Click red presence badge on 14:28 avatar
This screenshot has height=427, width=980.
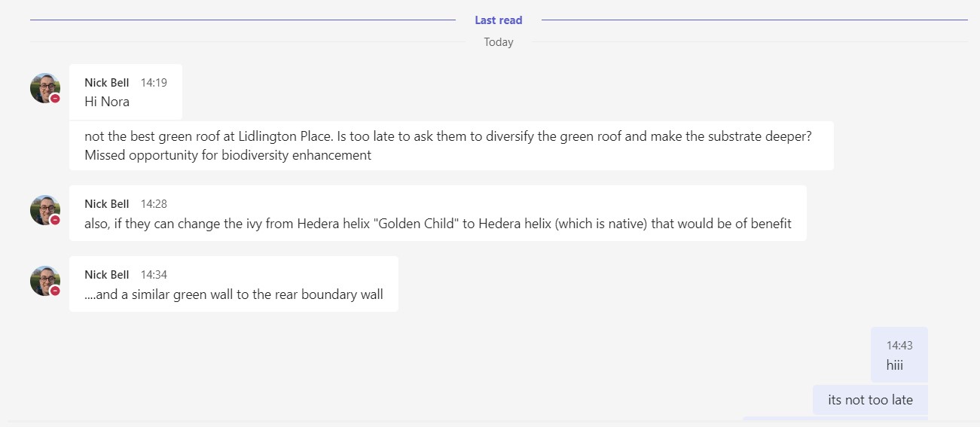coord(55,220)
